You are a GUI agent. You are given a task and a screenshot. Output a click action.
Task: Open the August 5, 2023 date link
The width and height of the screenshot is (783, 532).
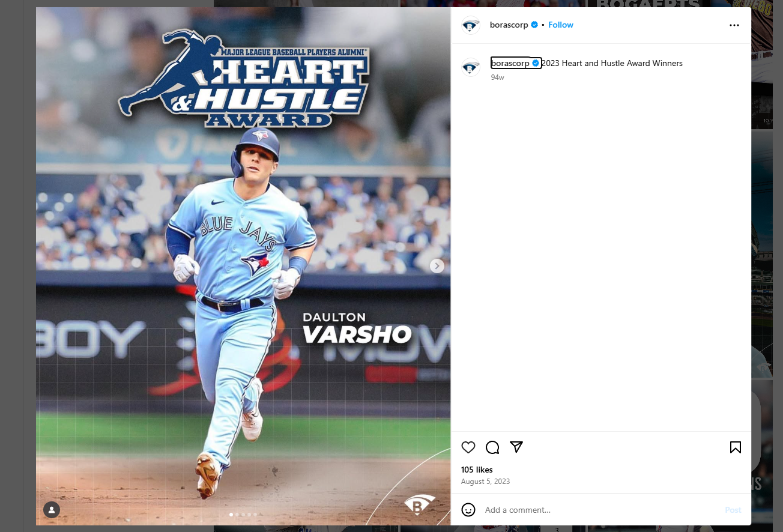[486, 482]
